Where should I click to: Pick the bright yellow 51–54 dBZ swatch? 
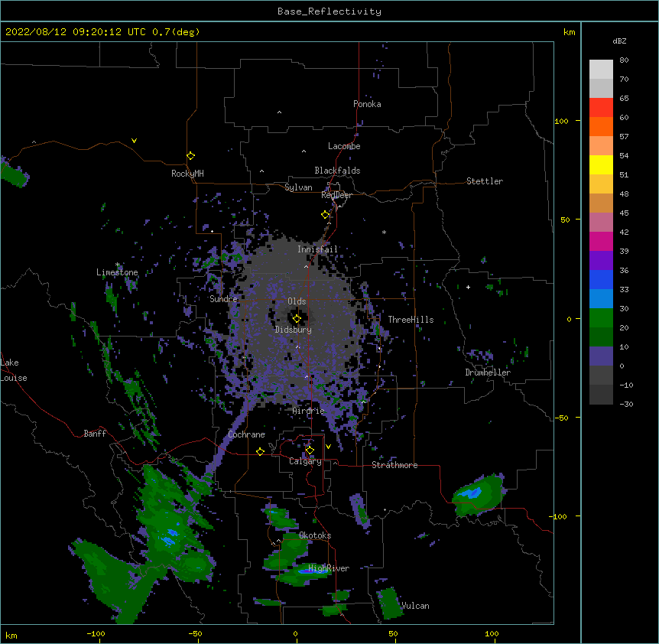(x=601, y=164)
